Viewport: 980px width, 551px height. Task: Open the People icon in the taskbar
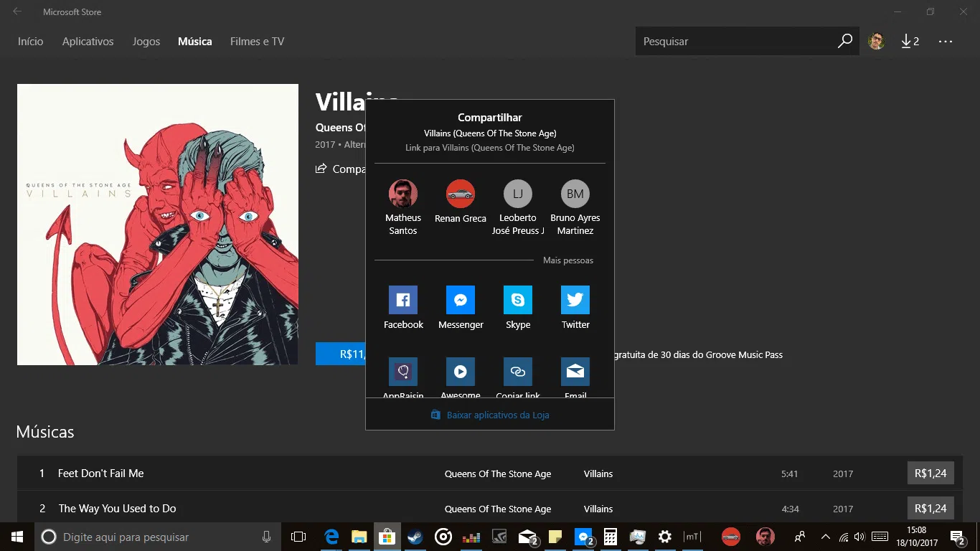click(x=800, y=537)
